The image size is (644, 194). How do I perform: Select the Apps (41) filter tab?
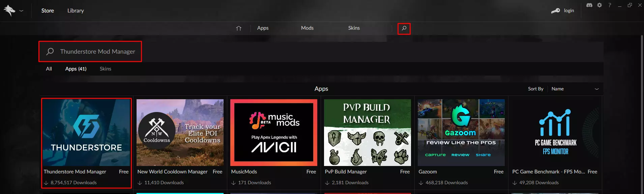pos(76,69)
